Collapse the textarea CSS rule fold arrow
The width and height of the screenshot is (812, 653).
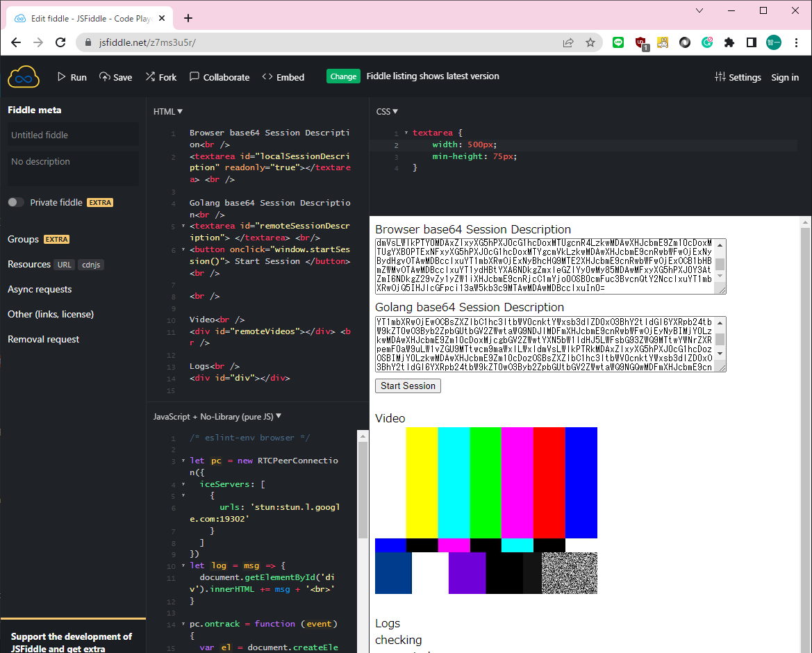(406, 133)
